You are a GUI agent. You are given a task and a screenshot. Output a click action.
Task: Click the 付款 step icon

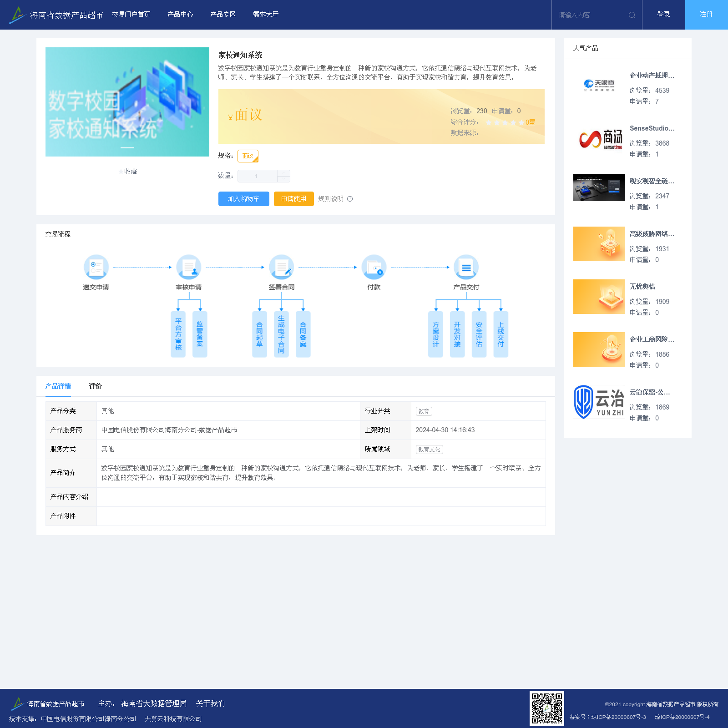tap(374, 267)
